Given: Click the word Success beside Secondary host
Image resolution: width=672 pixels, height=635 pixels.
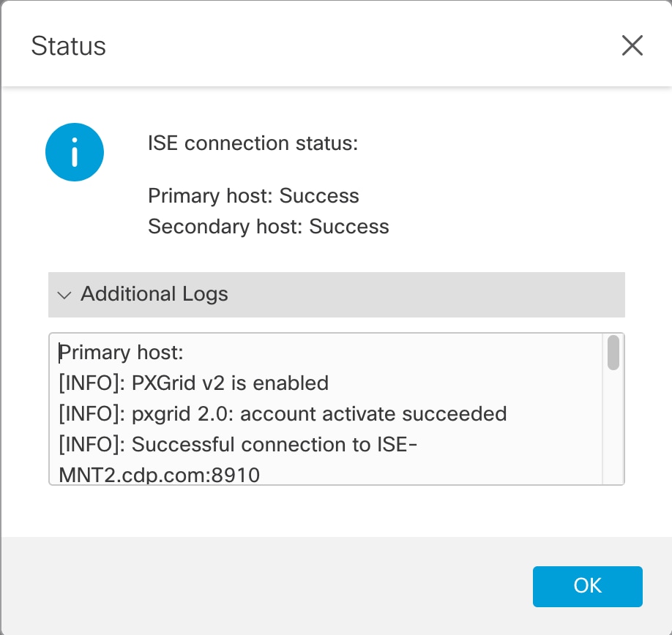Looking at the screenshot, I should [x=349, y=226].
